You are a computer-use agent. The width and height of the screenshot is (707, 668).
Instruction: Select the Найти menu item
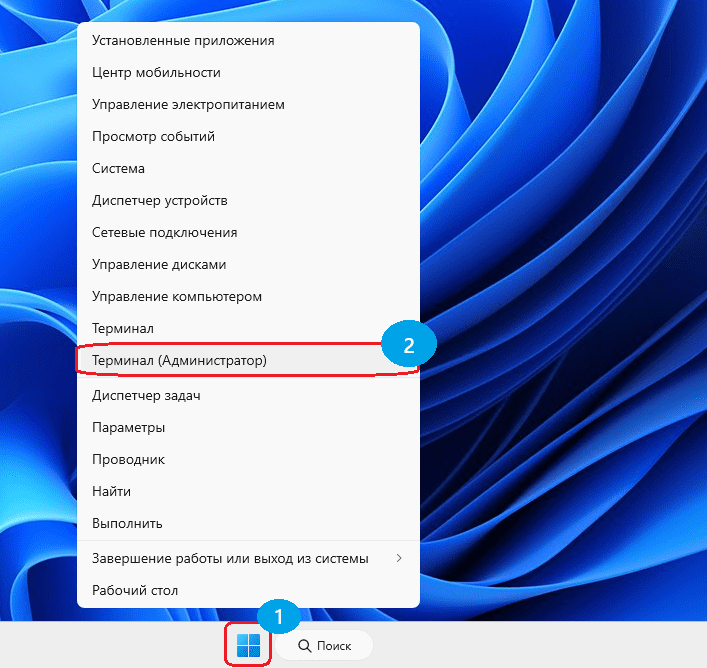tap(111, 492)
